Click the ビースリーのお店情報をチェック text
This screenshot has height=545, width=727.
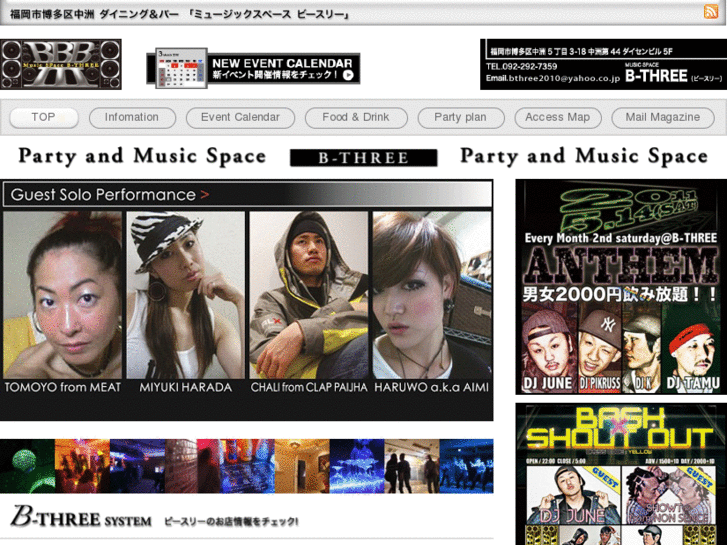click(231, 521)
